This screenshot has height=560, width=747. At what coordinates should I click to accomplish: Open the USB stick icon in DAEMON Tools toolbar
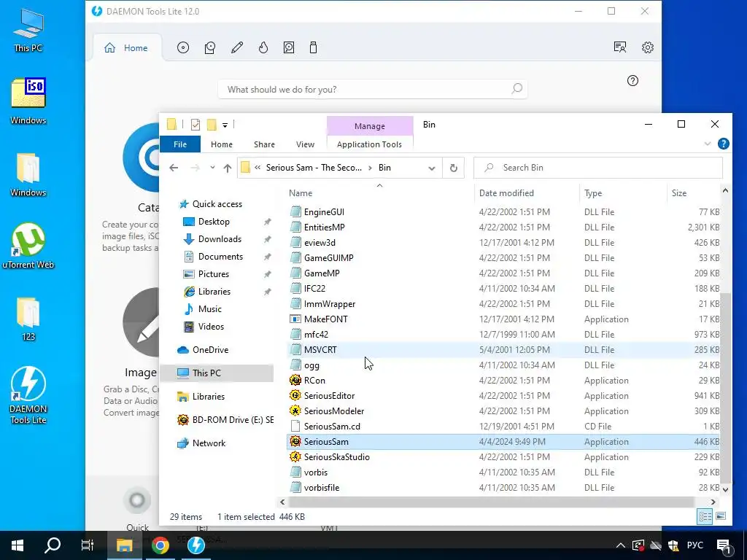[x=313, y=47]
